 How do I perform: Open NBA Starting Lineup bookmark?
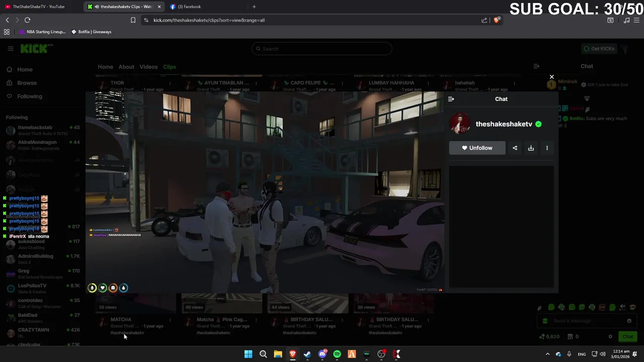coord(42,32)
